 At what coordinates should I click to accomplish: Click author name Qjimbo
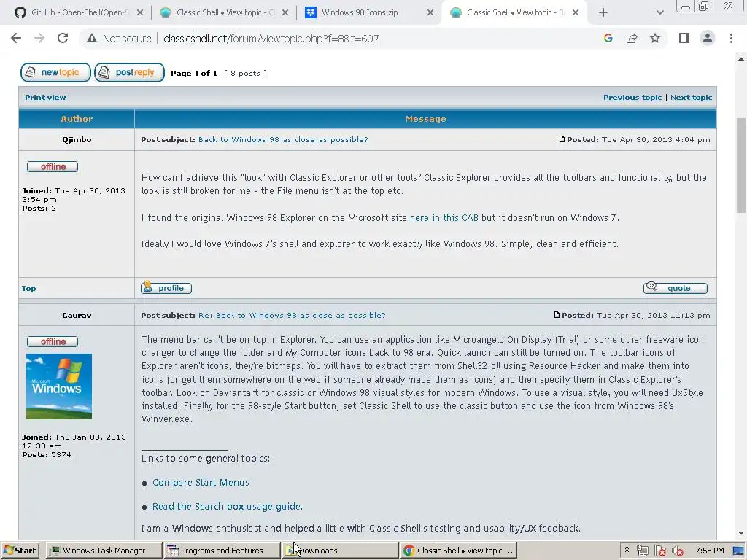(77, 139)
